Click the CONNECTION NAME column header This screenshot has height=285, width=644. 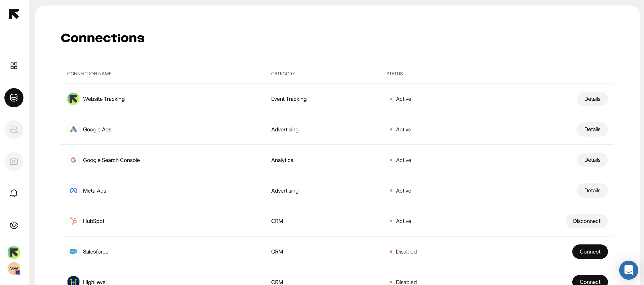pos(89,74)
